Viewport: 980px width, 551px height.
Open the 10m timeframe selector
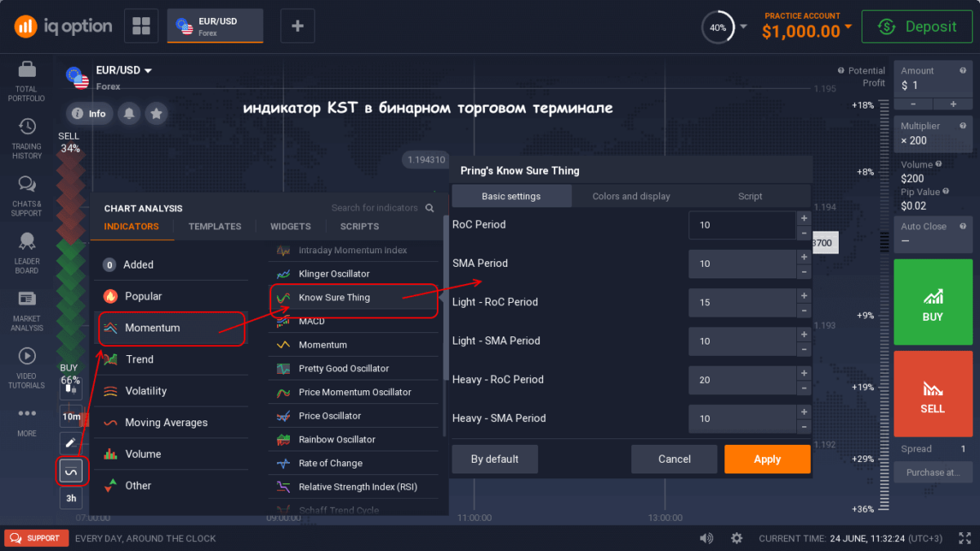coord(71,416)
